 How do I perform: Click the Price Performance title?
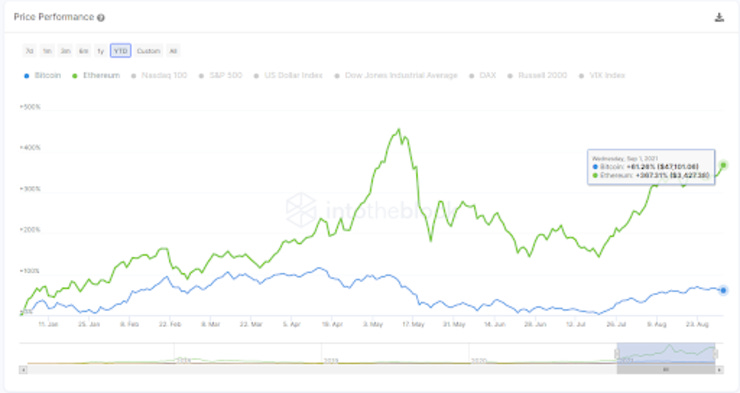[54, 17]
